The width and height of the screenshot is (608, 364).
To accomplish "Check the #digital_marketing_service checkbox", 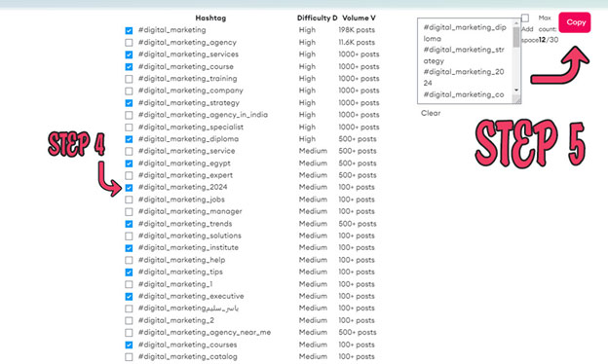I will [x=129, y=152].
